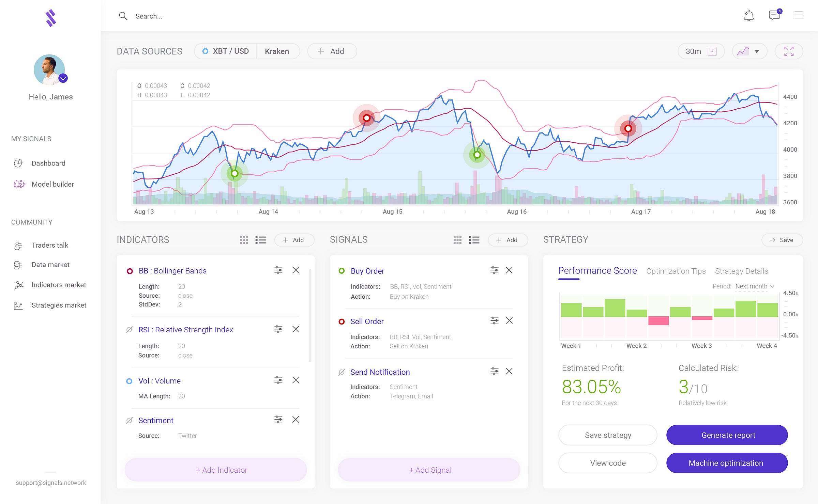Viewport: 818px width, 504px height.
Task: Switch Signals panel to list view
Action: click(x=474, y=240)
